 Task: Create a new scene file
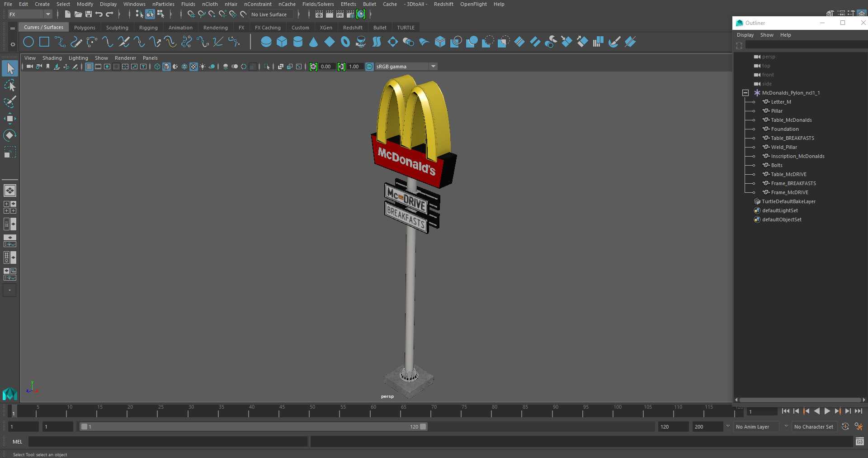[67, 14]
